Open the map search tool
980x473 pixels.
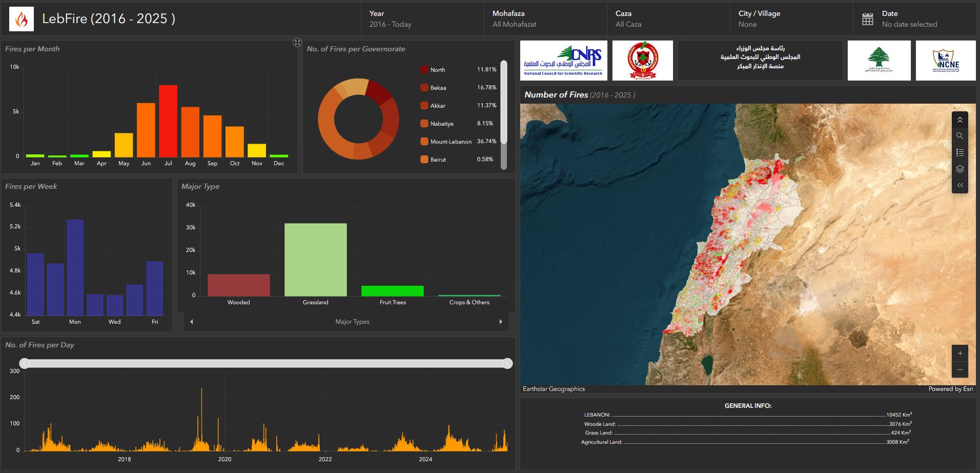959,136
